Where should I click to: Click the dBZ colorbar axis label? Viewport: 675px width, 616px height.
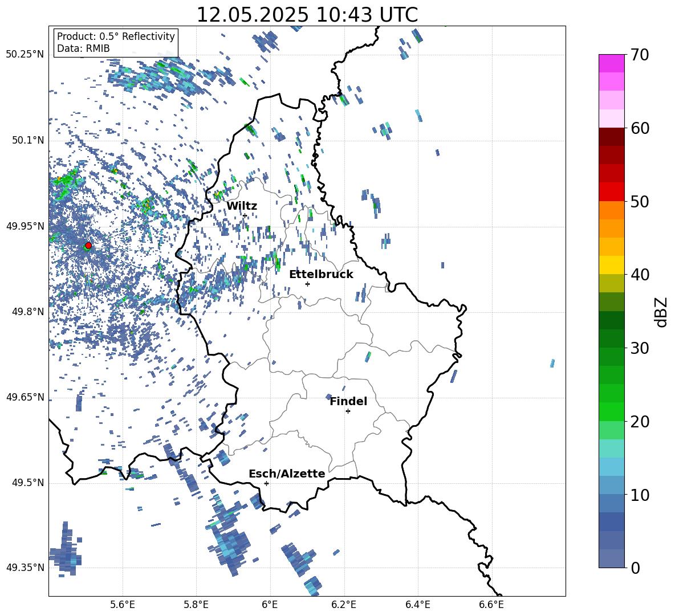click(662, 312)
